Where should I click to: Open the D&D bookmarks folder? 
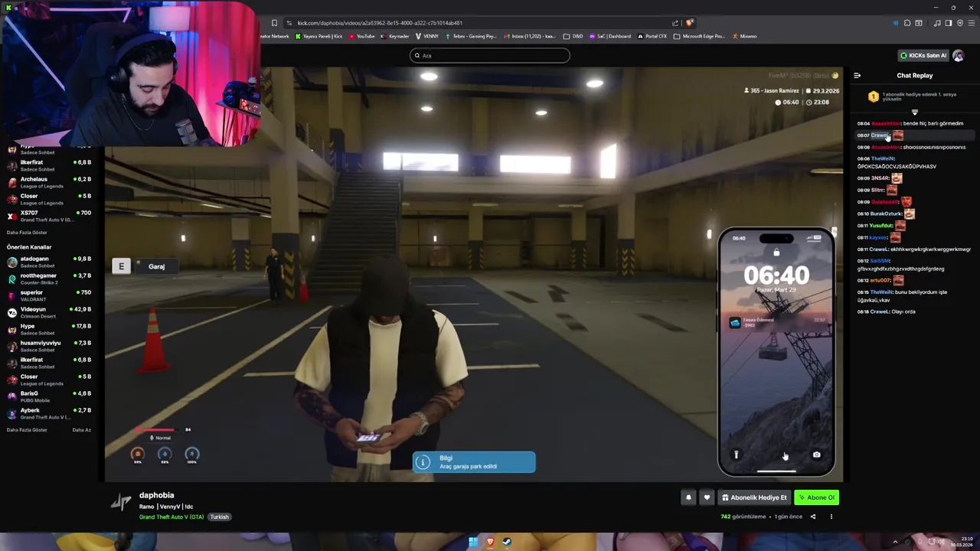click(573, 36)
